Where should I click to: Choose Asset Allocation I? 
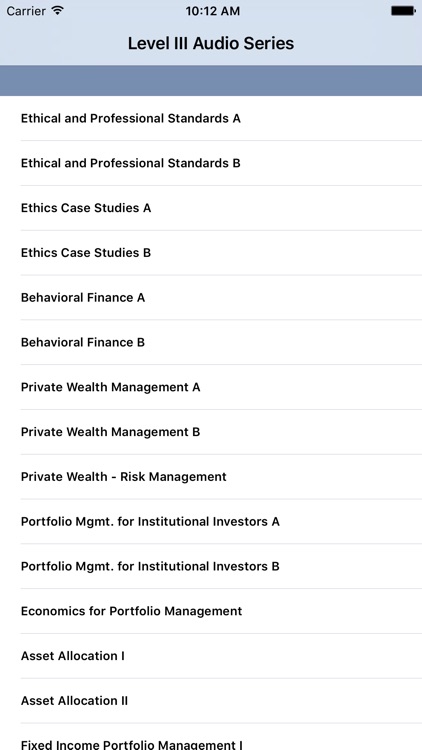[x=211, y=656]
